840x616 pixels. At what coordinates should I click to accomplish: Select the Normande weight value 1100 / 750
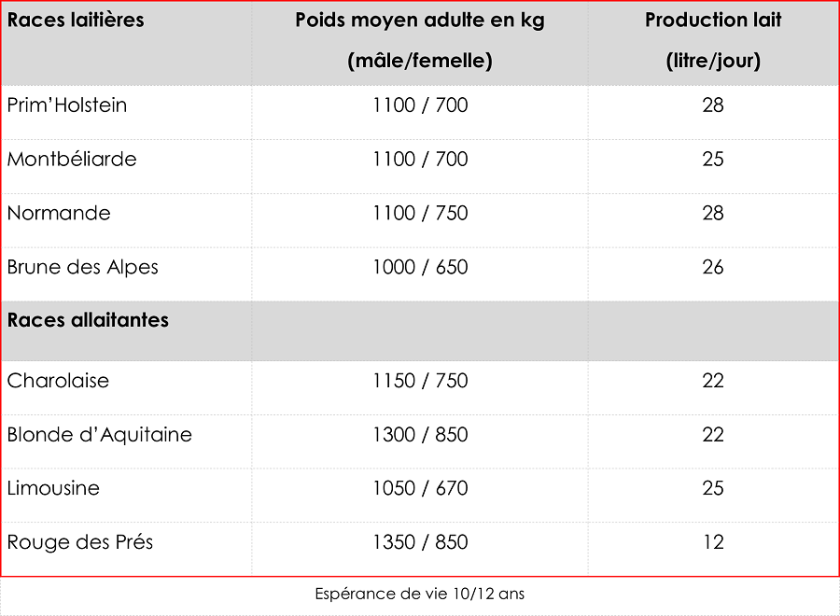[420, 213]
